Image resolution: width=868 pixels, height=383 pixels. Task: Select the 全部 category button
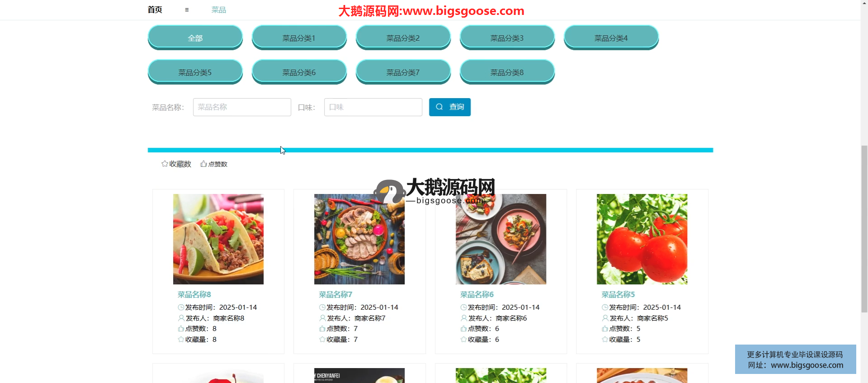[x=195, y=38]
